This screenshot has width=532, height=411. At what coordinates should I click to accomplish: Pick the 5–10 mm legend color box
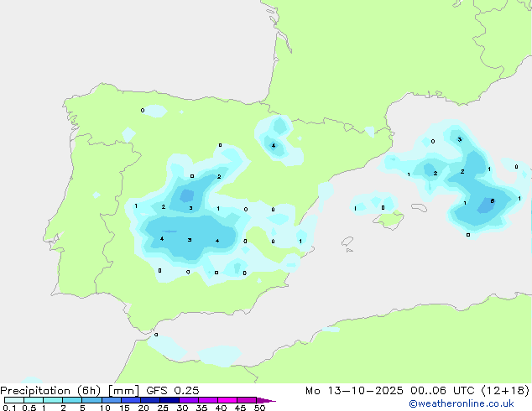pyautogui.click(x=91, y=400)
